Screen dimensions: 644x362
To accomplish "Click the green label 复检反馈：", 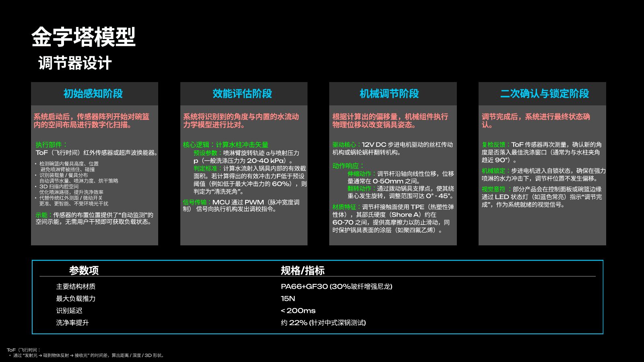I will (496, 144).
